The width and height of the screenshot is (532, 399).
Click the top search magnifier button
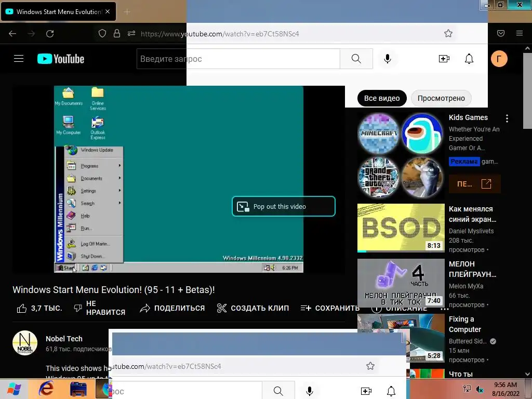pos(356,59)
